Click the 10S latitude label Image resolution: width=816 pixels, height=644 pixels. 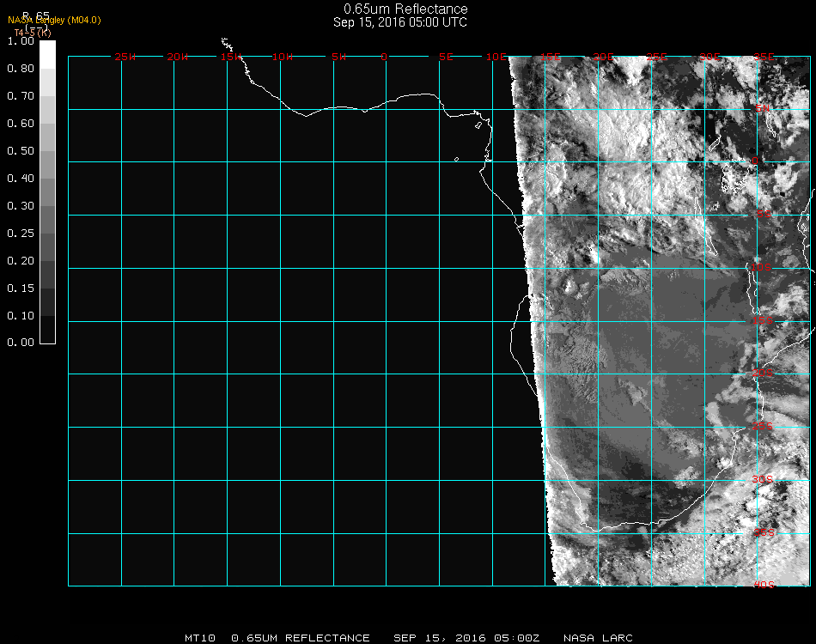click(763, 268)
